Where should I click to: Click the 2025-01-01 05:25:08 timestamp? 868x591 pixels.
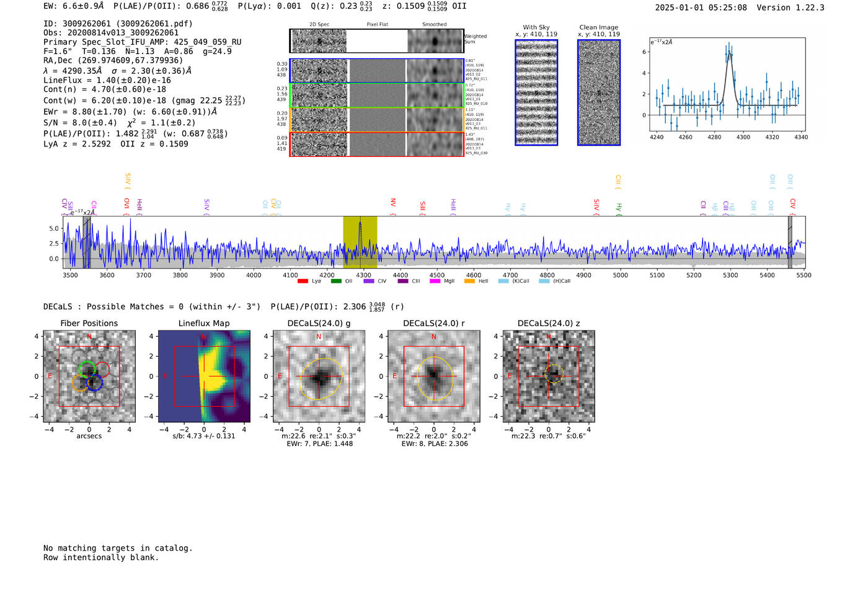click(701, 7)
